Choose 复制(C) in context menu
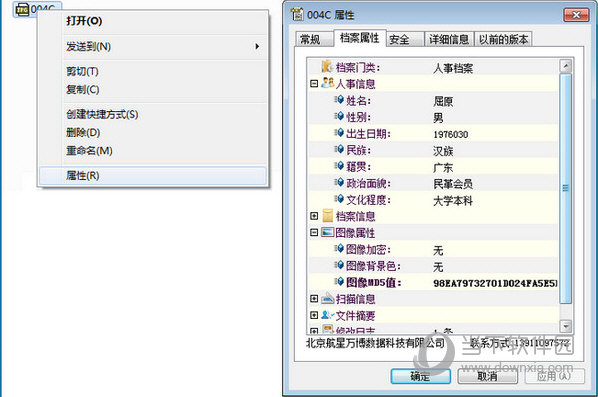Viewport: 598px width, 397px height. click(153, 89)
